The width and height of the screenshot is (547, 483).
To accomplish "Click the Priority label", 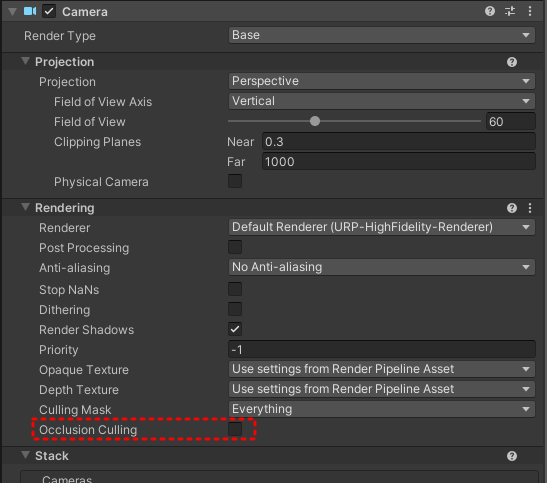I will [59, 350].
